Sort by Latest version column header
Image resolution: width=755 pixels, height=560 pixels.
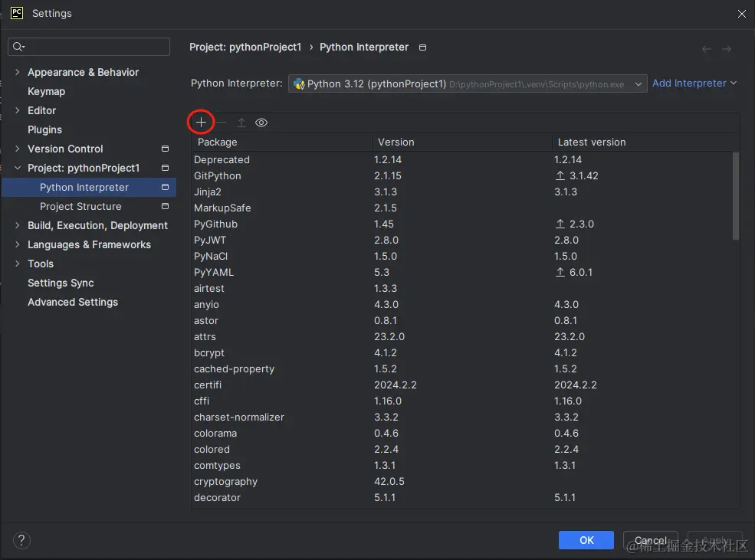pos(645,142)
